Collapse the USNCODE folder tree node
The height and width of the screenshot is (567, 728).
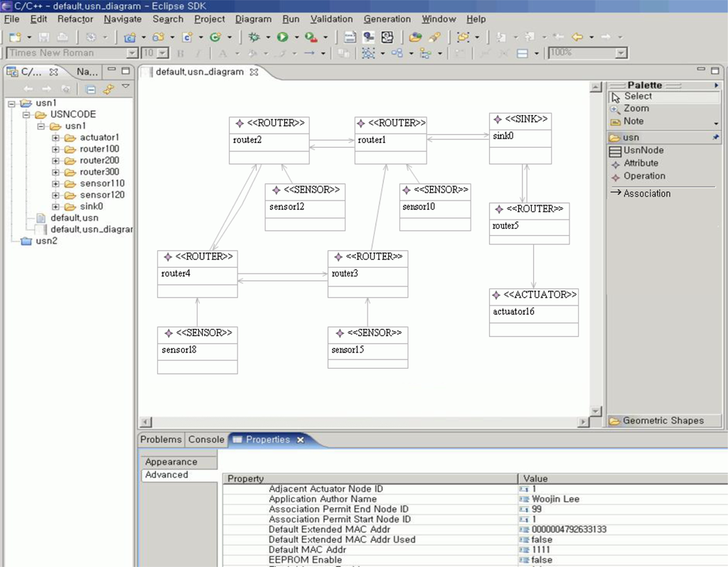[x=26, y=114]
